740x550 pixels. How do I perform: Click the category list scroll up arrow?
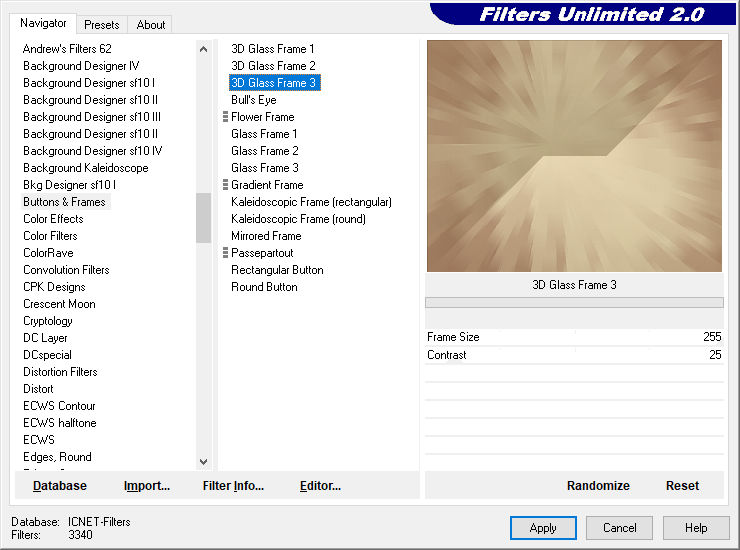(x=203, y=49)
